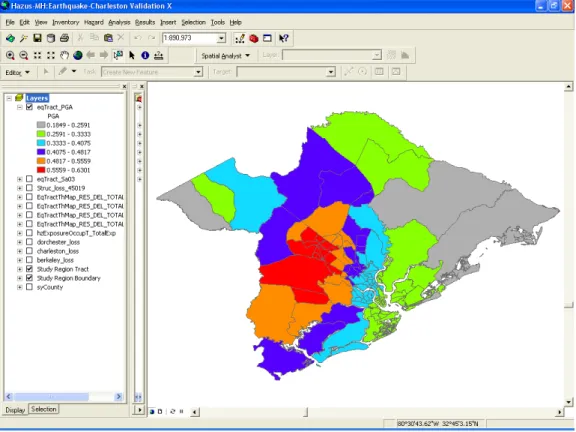Click the What's This help icon
Viewport: 576px width, 432px height.
coord(284,38)
